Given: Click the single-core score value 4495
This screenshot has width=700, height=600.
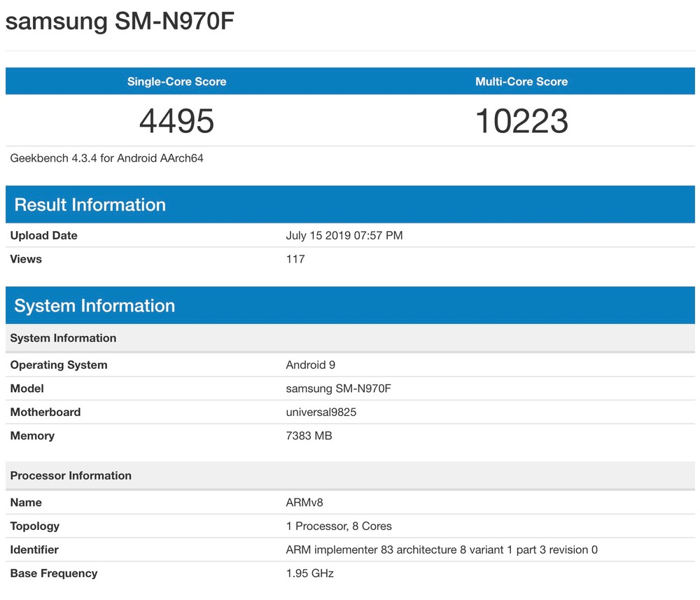Looking at the screenshot, I should [177, 121].
